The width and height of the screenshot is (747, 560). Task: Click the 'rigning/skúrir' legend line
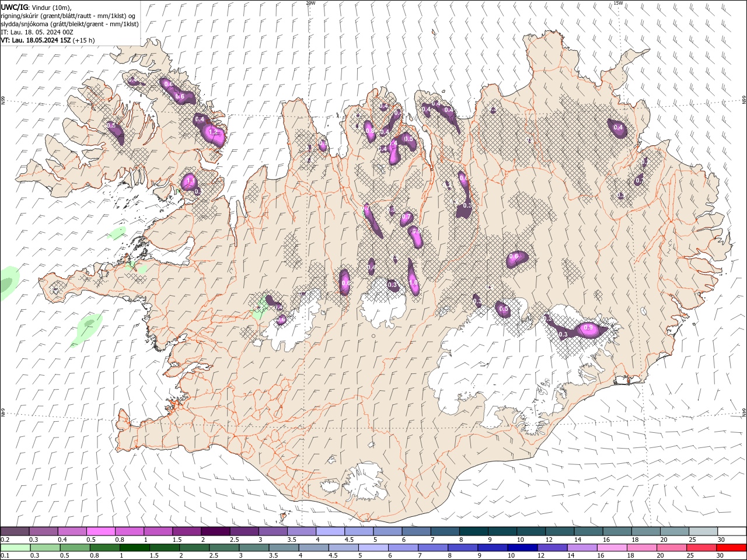68,15
